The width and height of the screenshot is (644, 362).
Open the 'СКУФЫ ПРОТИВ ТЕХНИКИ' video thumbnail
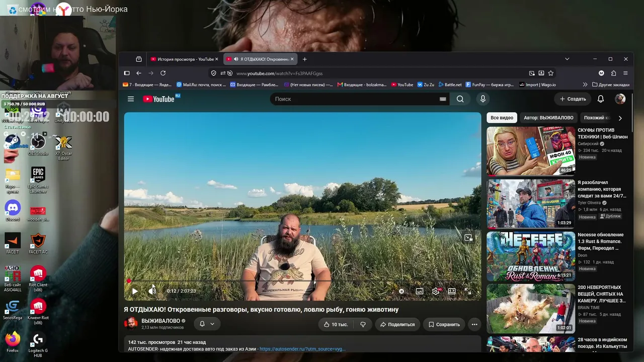(531, 151)
